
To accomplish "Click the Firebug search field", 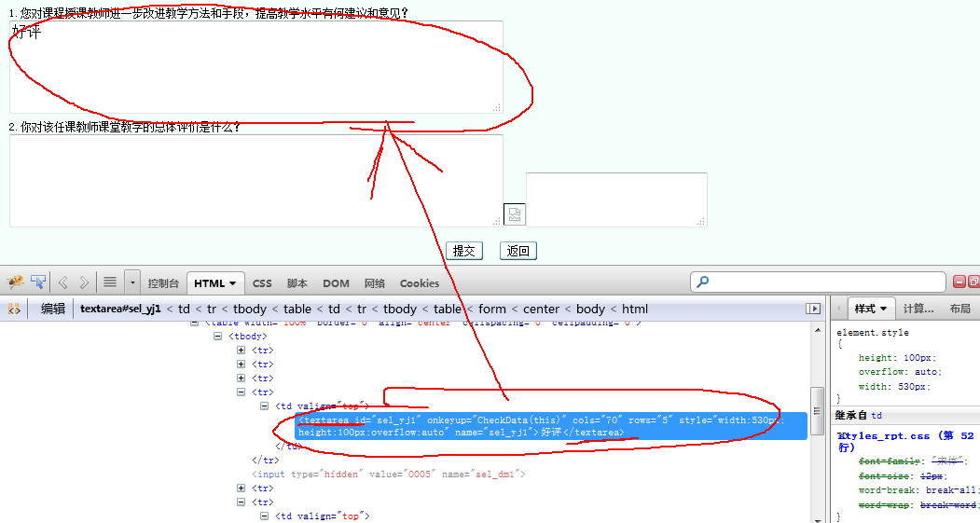I will (x=818, y=282).
